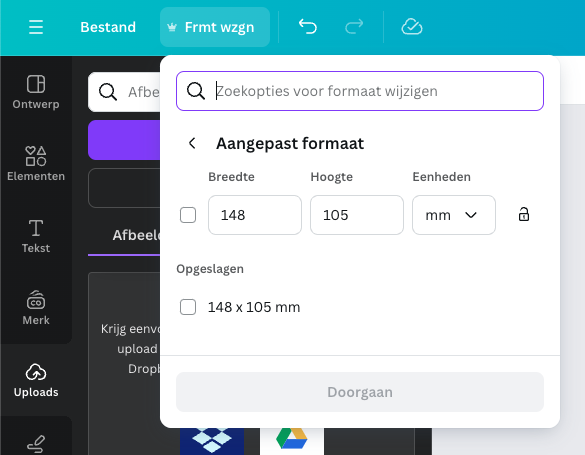The height and width of the screenshot is (455, 585).
Task: Click the Frmt wzgn resize button
Action: [215, 27]
